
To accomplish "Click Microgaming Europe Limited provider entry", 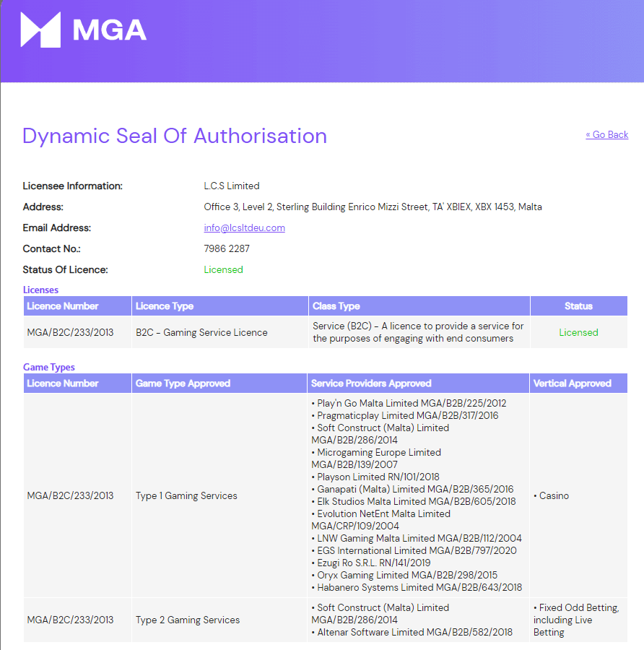I will click(376, 459).
